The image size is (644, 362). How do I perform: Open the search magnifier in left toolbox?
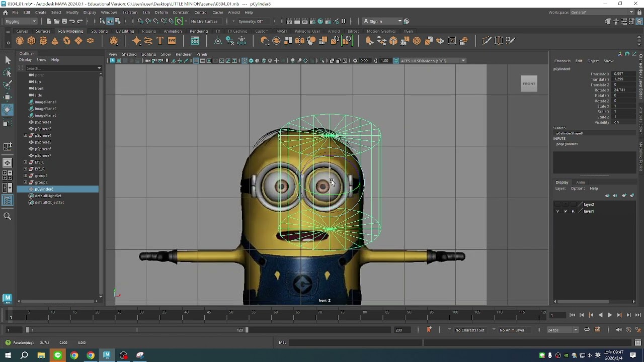(x=8, y=216)
